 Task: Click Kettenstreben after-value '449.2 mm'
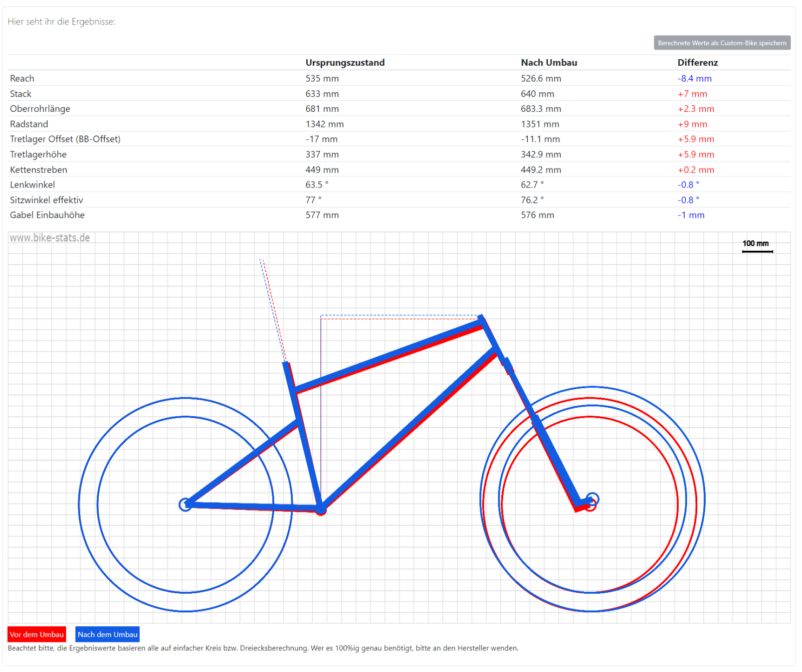[x=541, y=170]
